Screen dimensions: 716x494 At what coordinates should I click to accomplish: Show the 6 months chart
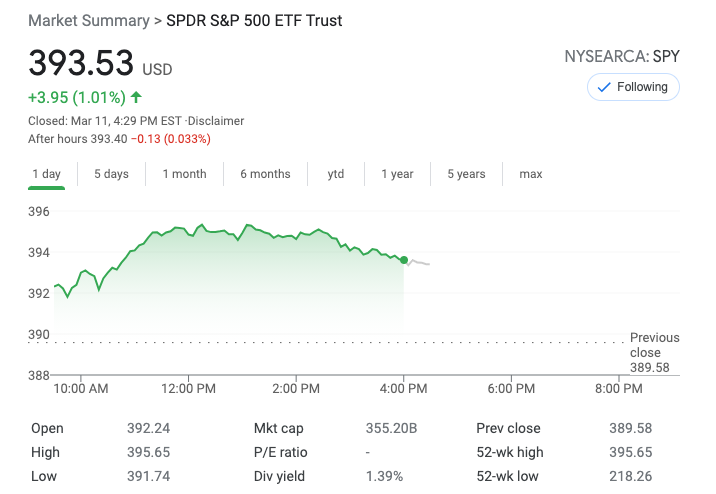pyautogui.click(x=265, y=174)
